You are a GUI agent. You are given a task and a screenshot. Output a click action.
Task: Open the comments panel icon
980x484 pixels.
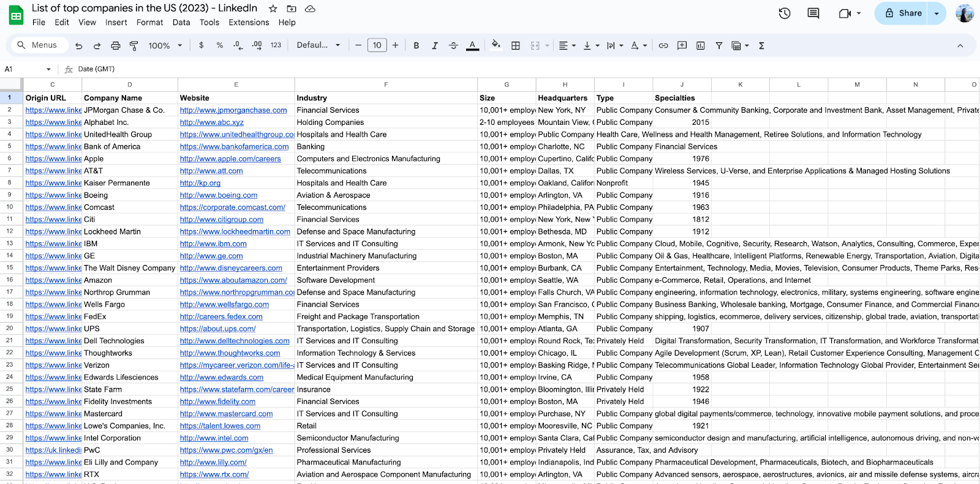click(x=813, y=13)
